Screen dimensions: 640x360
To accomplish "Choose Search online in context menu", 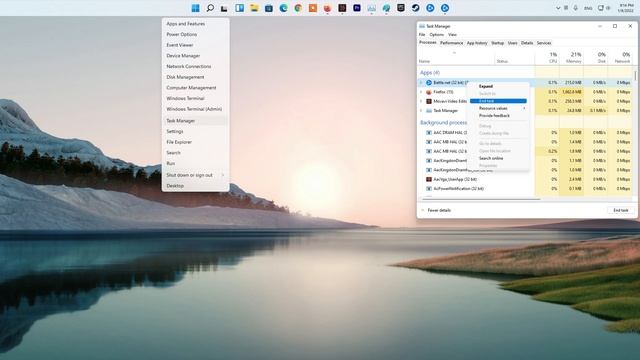I will pyautogui.click(x=491, y=158).
